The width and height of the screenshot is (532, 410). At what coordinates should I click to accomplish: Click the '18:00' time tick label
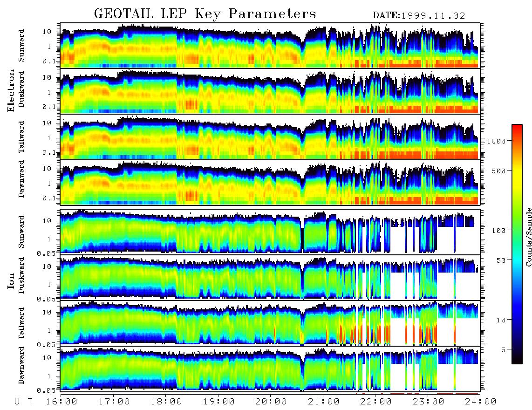pos(166,402)
